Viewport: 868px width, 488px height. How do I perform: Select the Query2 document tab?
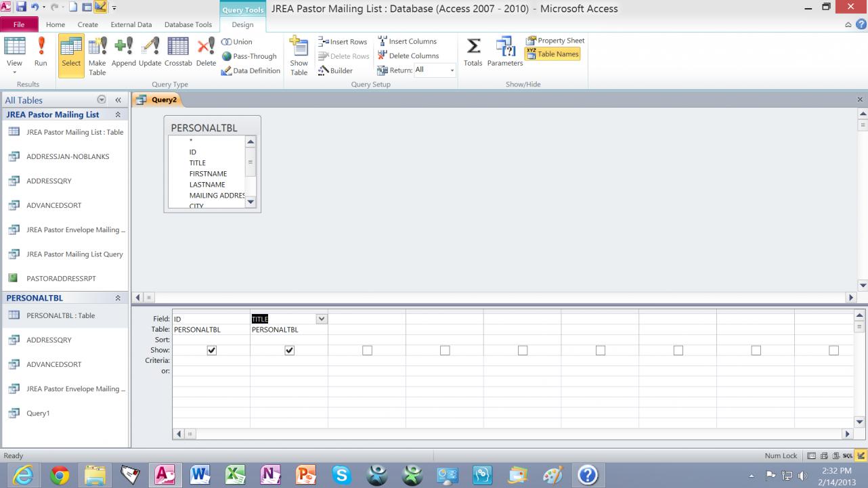tap(158, 99)
